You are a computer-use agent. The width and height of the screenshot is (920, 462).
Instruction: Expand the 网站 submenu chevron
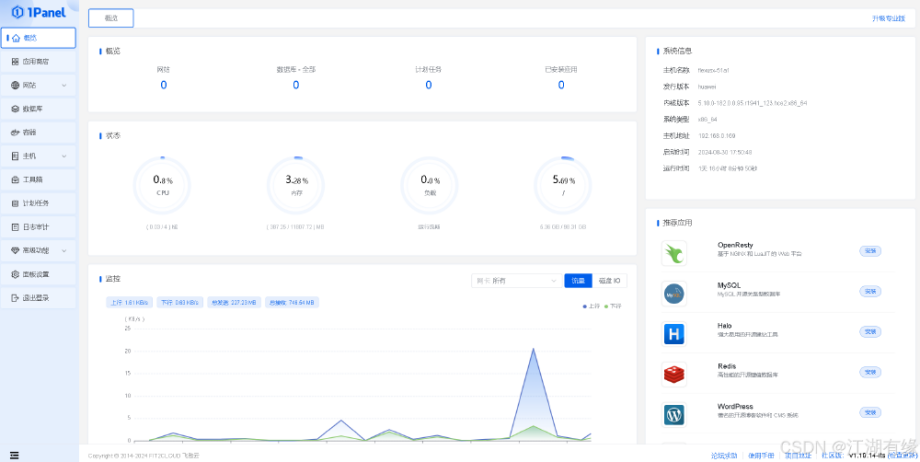(64, 85)
